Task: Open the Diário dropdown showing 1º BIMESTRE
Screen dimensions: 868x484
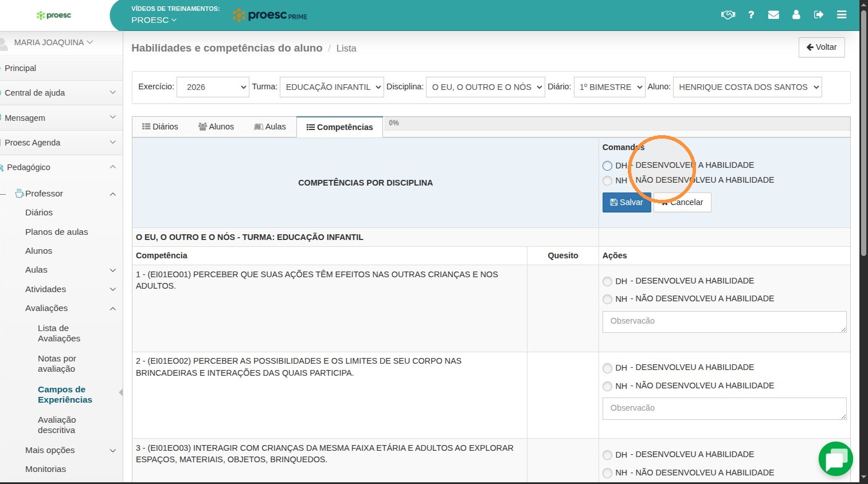Action: (609, 87)
